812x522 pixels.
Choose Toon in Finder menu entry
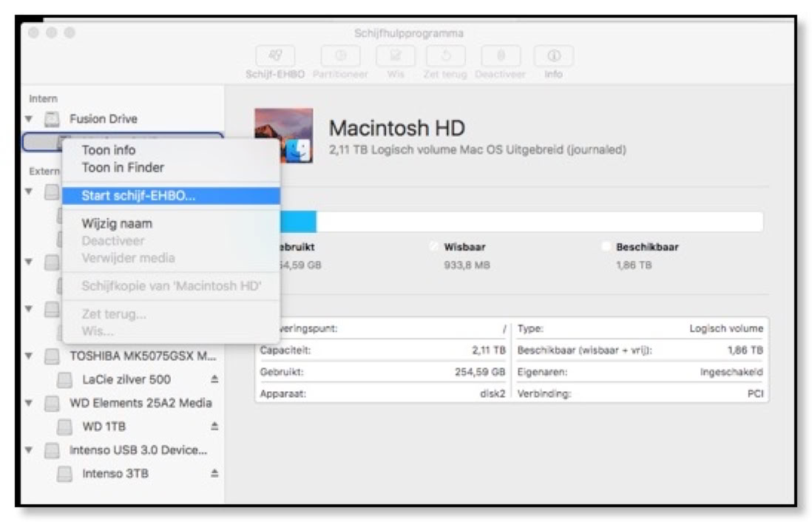123,167
